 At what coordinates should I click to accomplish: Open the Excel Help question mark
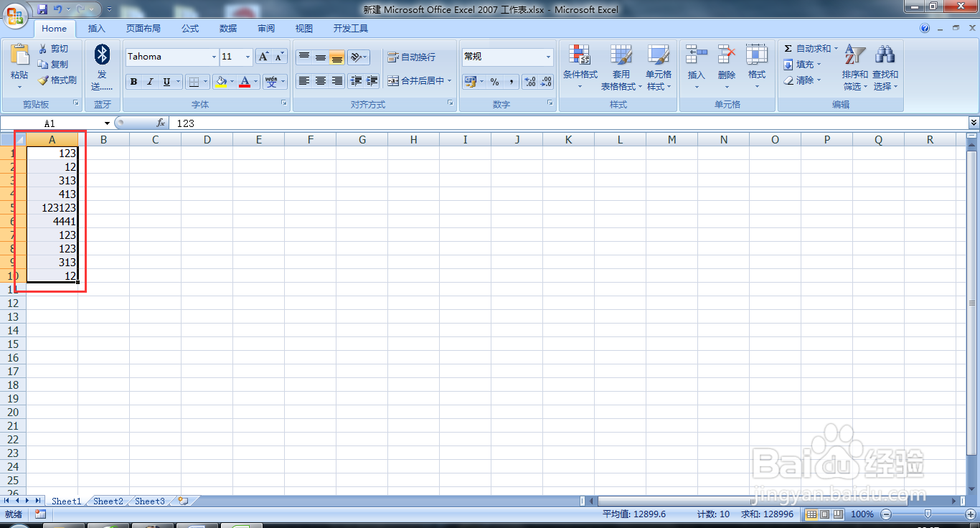click(925, 29)
